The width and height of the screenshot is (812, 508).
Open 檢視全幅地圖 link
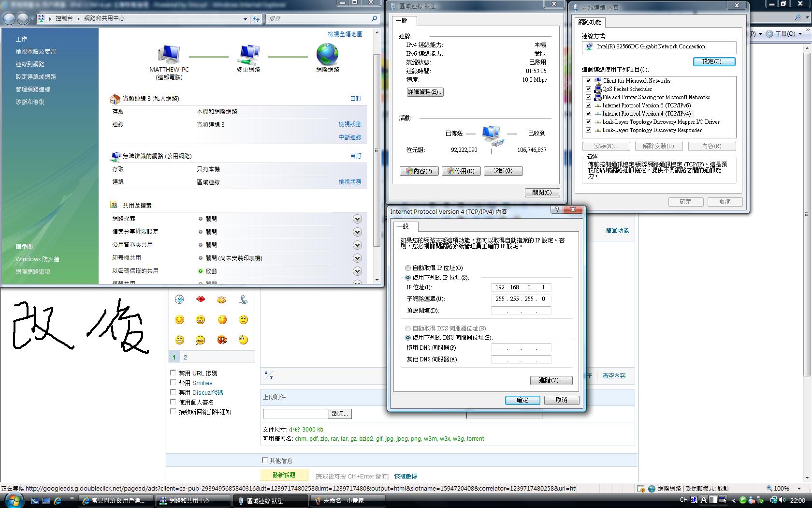345,34
